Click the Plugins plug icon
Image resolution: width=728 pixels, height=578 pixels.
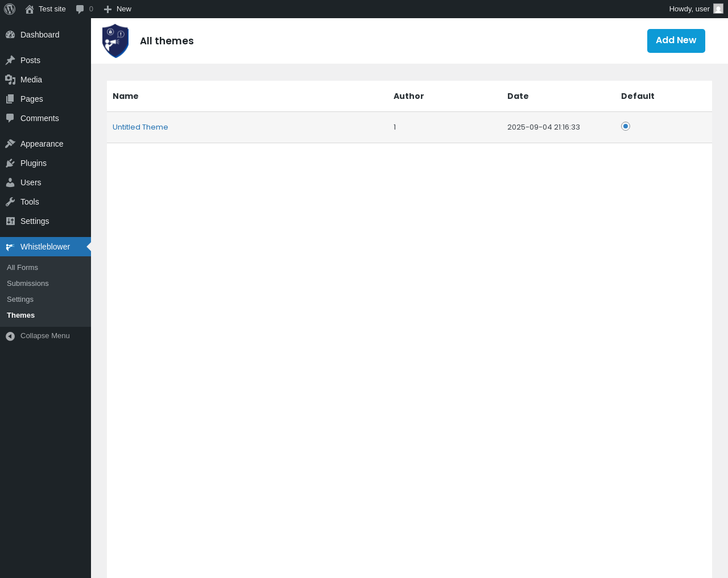click(10, 163)
